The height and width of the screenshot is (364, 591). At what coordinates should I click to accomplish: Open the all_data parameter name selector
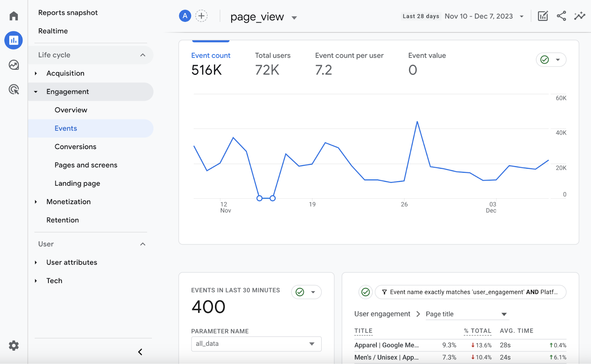point(256,344)
